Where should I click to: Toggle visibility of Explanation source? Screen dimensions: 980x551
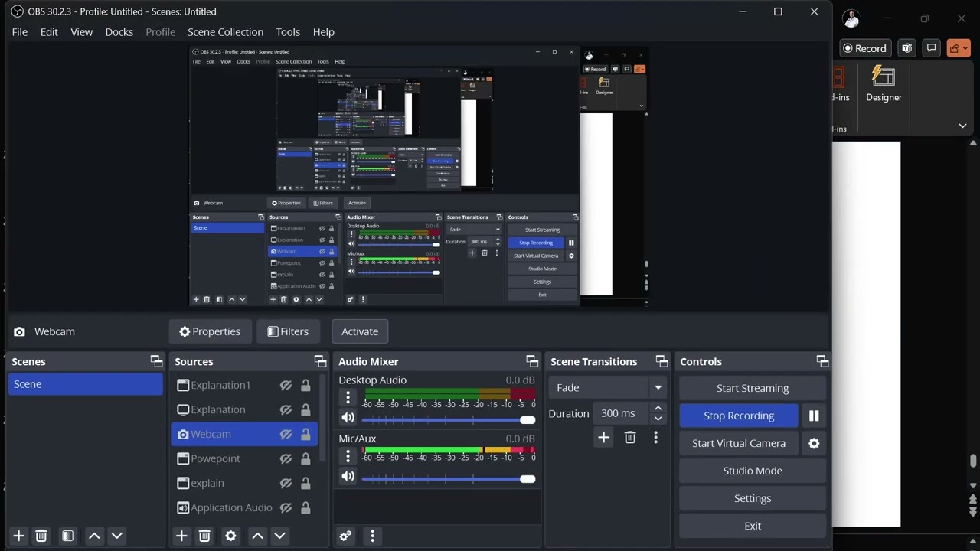click(286, 409)
